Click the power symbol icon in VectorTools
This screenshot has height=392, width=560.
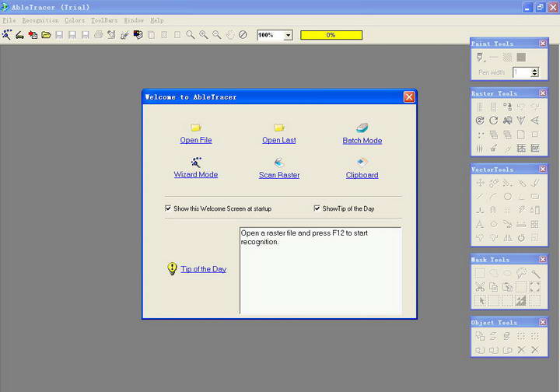(521, 238)
